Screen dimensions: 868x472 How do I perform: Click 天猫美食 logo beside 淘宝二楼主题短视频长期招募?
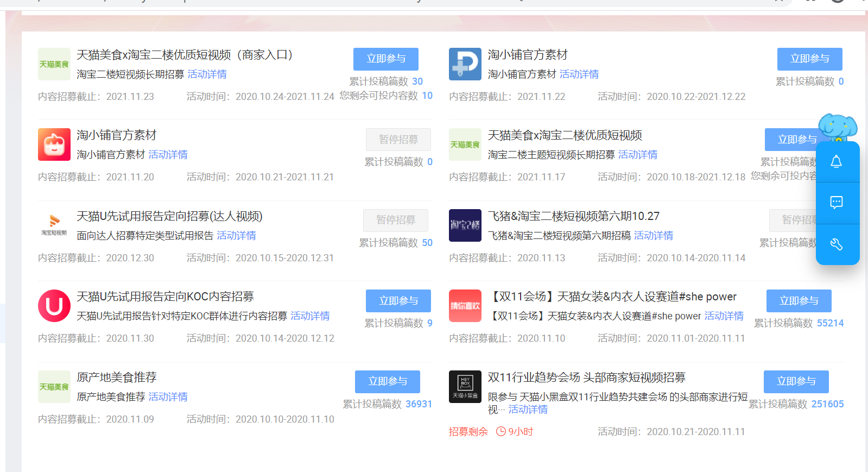465,144
